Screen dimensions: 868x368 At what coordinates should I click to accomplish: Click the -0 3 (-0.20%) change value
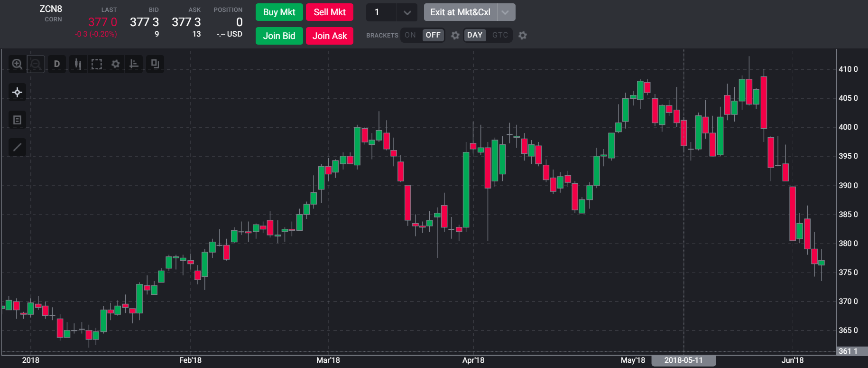point(96,34)
